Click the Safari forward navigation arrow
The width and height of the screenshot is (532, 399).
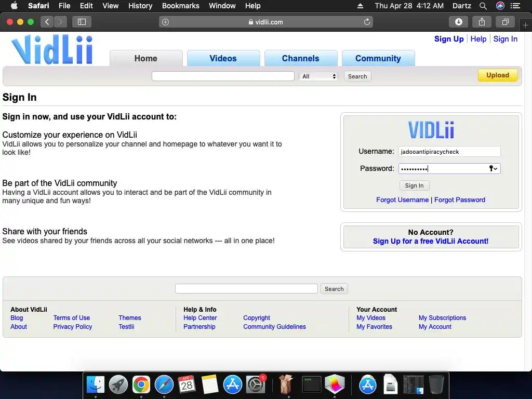[x=60, y=22]
